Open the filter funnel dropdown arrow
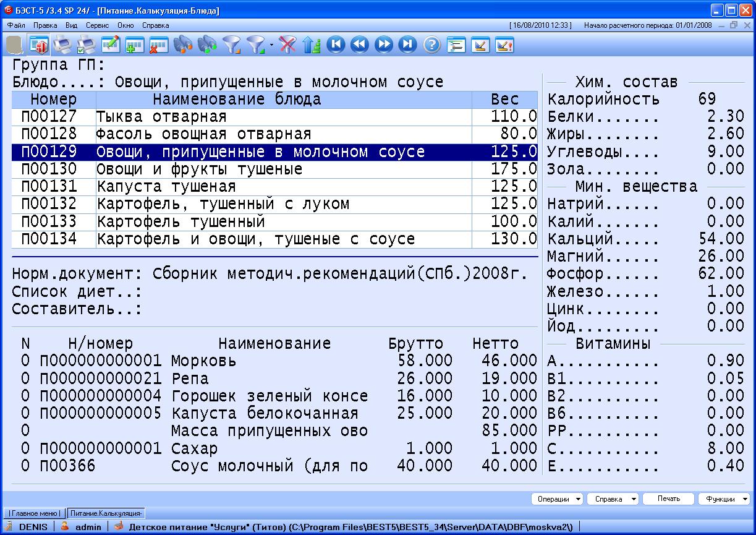The height and width of the screenshot is (535, 756). 271,45
